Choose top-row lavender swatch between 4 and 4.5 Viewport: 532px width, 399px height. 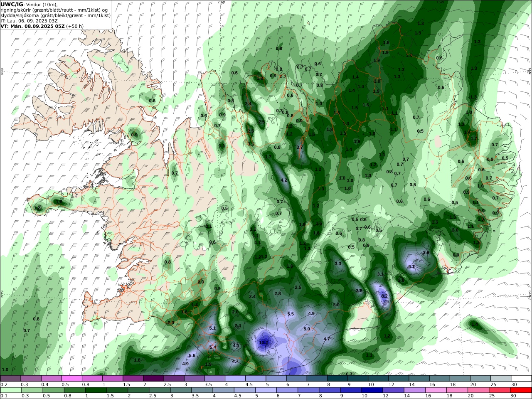(x=235, y=379)
